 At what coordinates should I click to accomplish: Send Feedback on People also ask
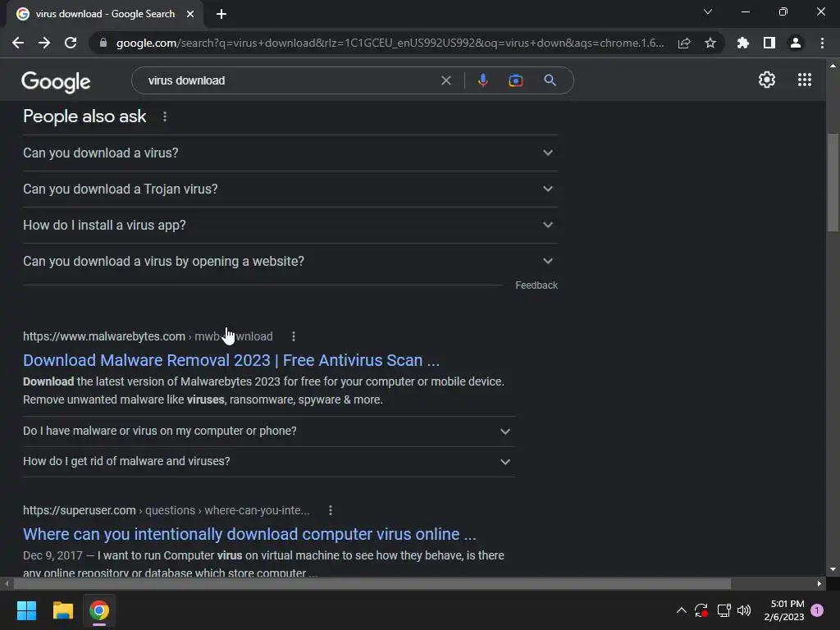pyautogui.click(x=536, y=285)
